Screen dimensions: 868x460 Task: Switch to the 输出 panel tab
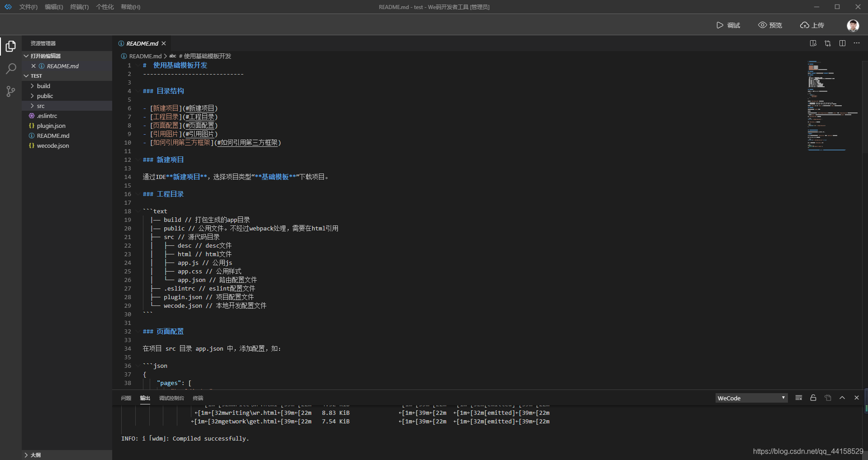[x=145, y=398]
